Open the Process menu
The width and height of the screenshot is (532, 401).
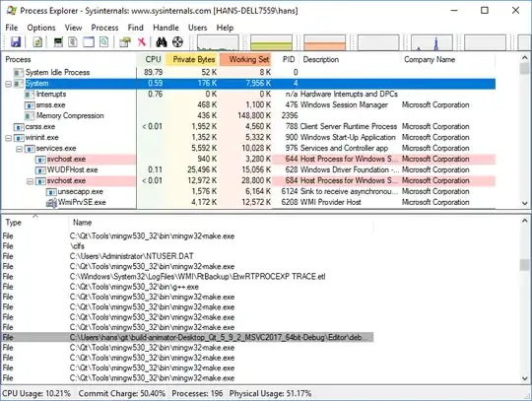104,28
